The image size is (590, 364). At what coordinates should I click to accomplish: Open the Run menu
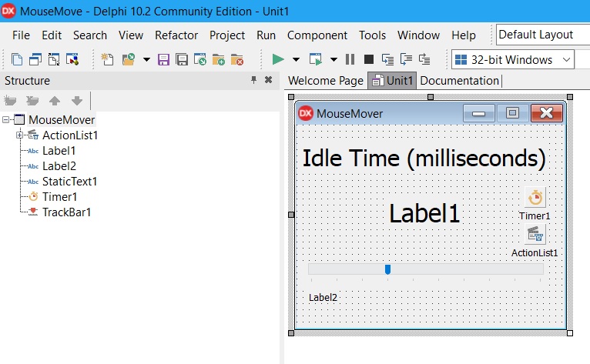(266, 35)
